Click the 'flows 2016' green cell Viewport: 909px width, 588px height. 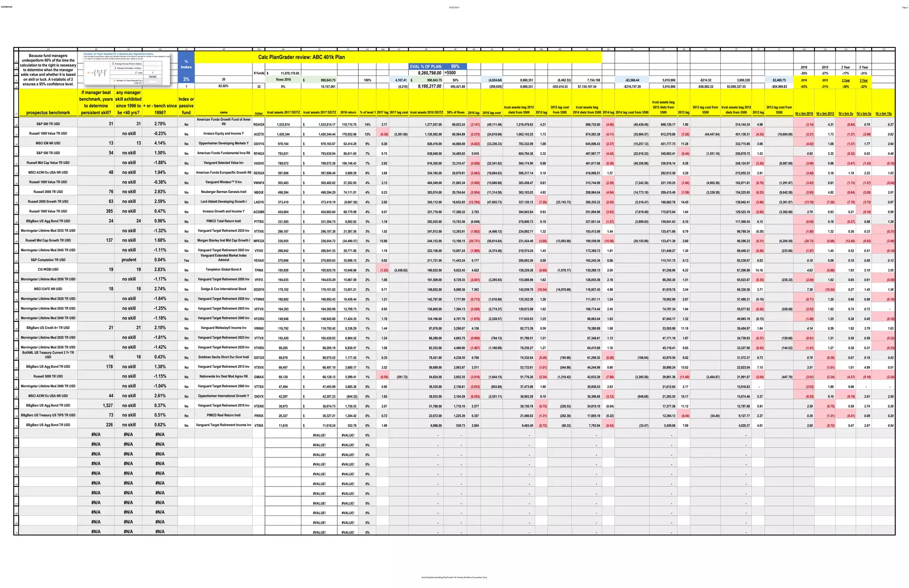click(x=283, y=80)
